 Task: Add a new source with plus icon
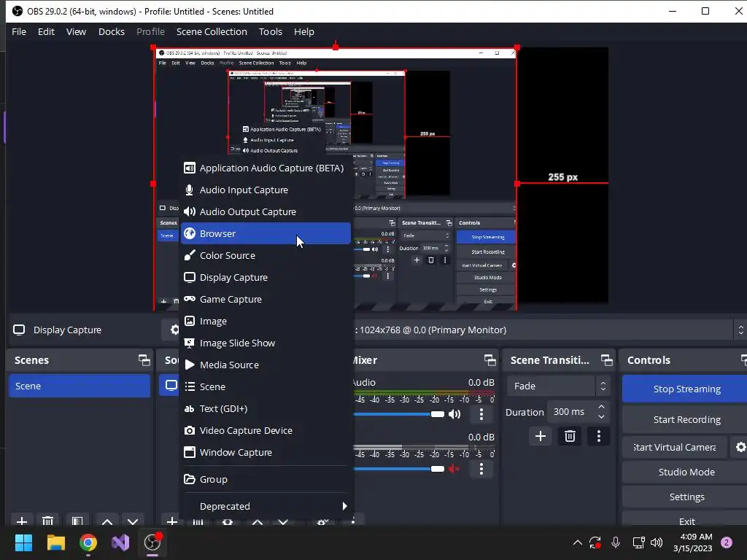(171, 521)
